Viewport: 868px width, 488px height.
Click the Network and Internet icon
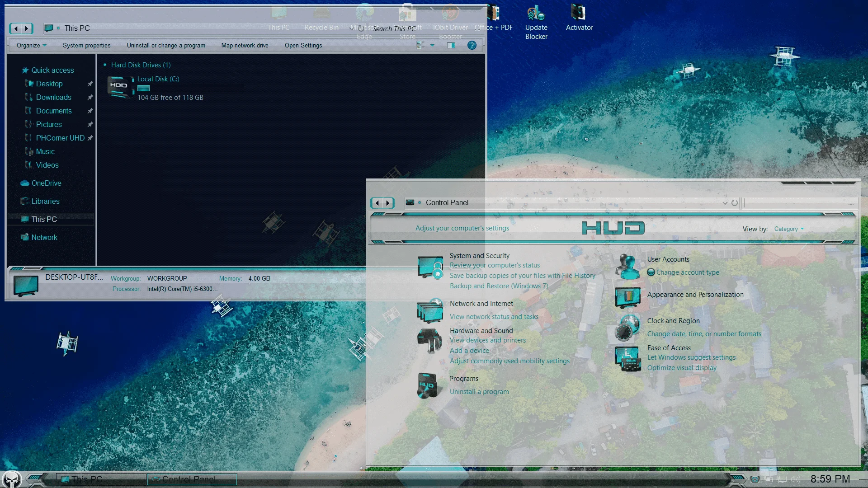[x=430, y=311]
